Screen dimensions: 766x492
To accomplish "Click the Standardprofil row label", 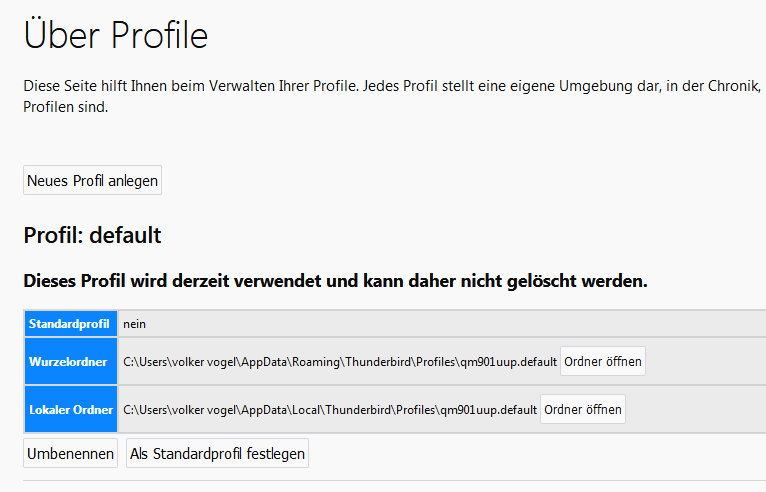I will pyautogui.click(x=69, y=324).
